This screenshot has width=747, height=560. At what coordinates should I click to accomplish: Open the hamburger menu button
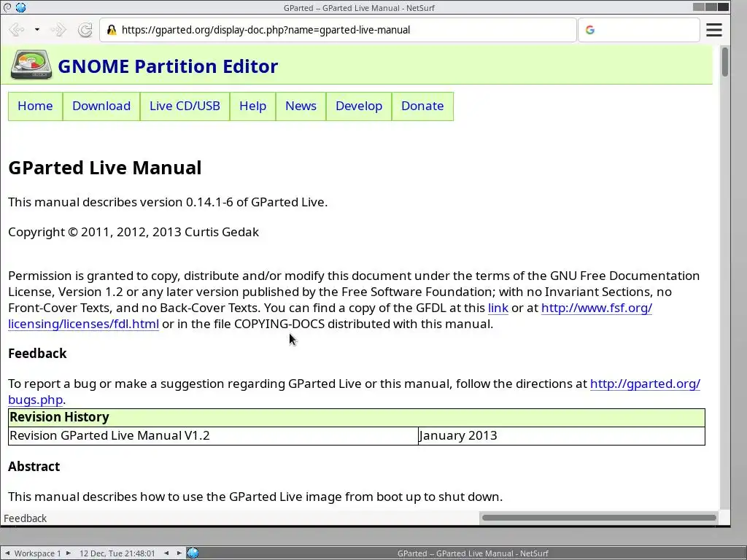[713, 29]
